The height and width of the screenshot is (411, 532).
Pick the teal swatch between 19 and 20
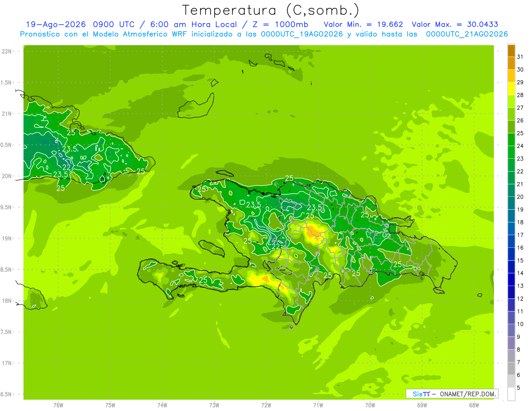[511, 204]
